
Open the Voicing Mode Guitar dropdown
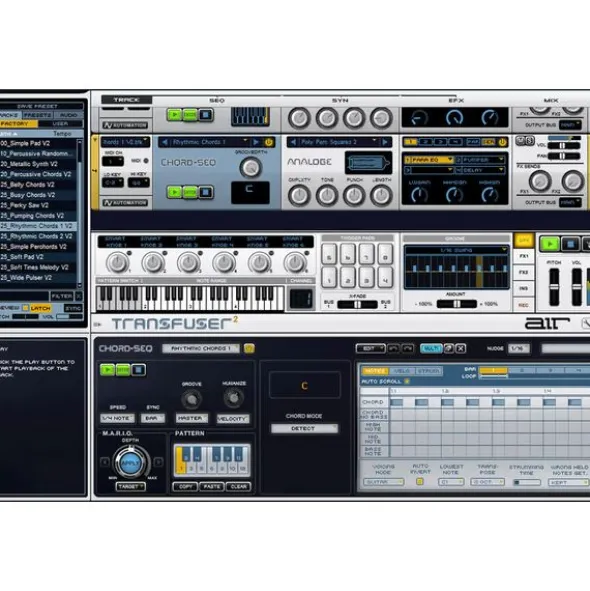click(x=383, y=482)
